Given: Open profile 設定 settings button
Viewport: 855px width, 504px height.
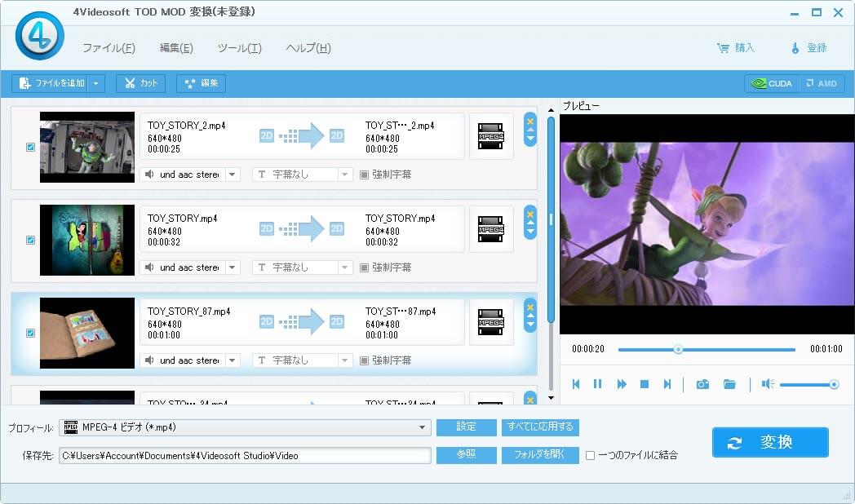Looking at the screenshot, I should 466,427.
